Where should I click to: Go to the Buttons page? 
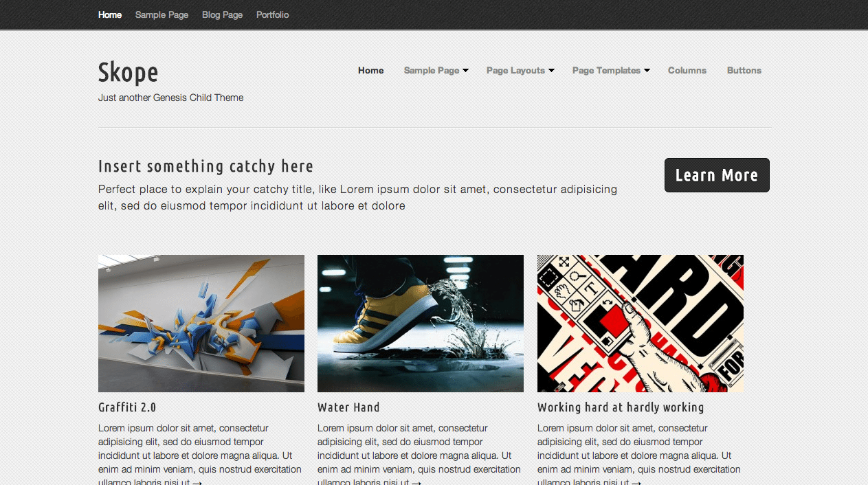click(x=744, y=70)
